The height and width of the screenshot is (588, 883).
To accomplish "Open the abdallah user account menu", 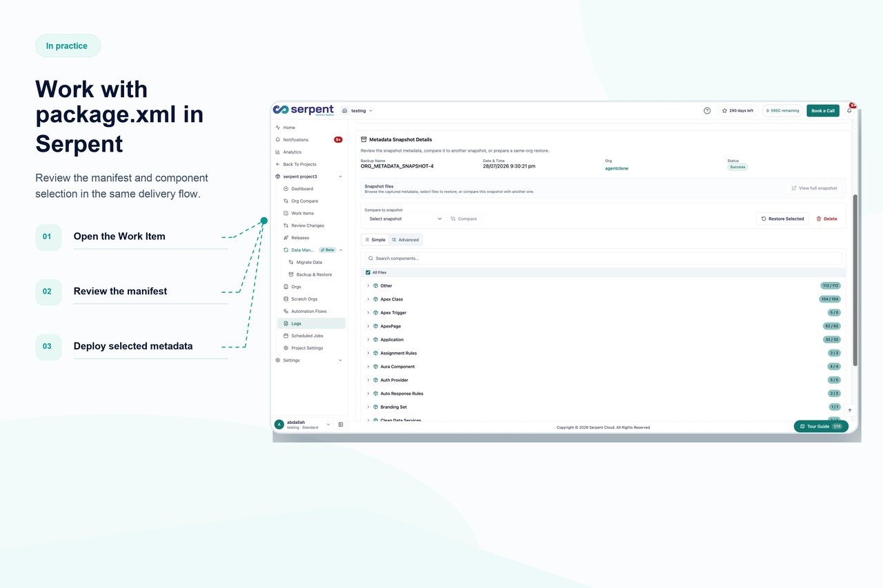I will (304, 425).
